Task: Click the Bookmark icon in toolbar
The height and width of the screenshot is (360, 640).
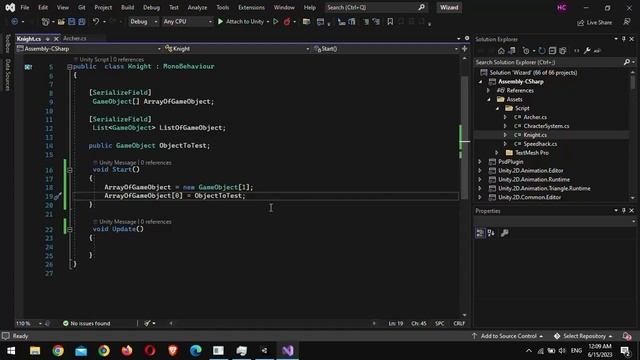Action: coord(390,22)
